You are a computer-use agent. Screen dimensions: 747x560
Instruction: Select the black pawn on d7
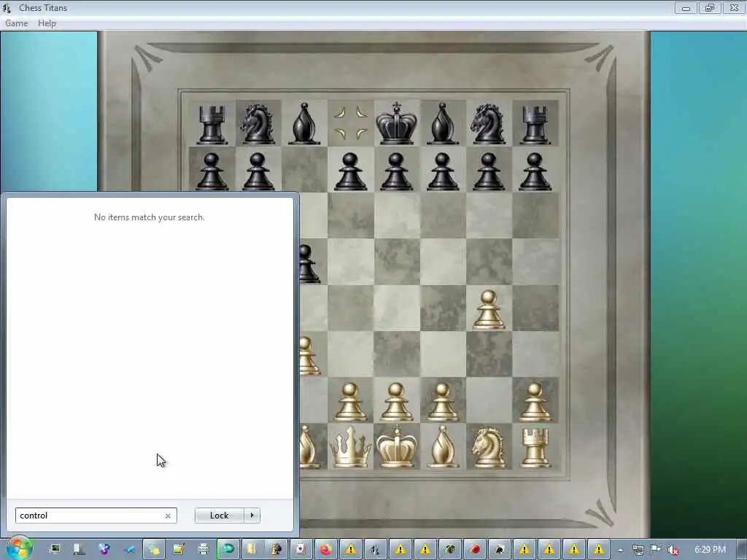coord(350,171)
